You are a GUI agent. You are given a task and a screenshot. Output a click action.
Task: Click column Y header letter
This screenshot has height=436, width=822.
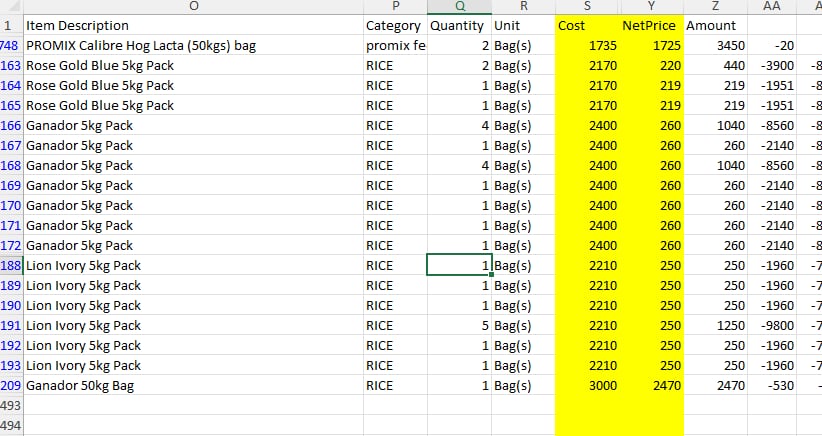click(x=651, y=7)
